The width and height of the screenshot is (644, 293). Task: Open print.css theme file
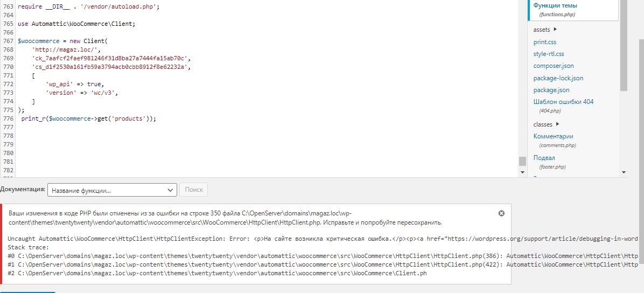(x=544, y=42)
